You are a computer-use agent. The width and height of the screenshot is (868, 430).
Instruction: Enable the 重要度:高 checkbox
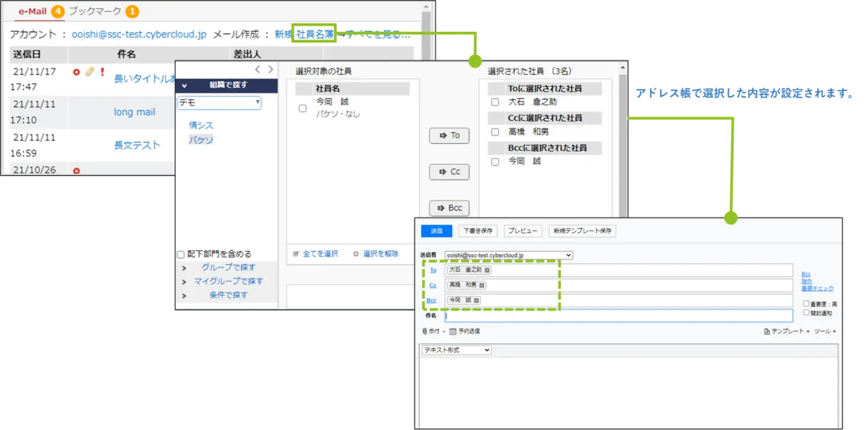806,304
